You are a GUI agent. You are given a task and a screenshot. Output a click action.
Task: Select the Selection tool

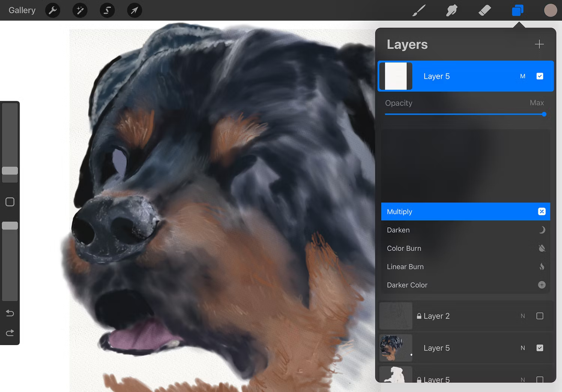(x=107, y=10)
